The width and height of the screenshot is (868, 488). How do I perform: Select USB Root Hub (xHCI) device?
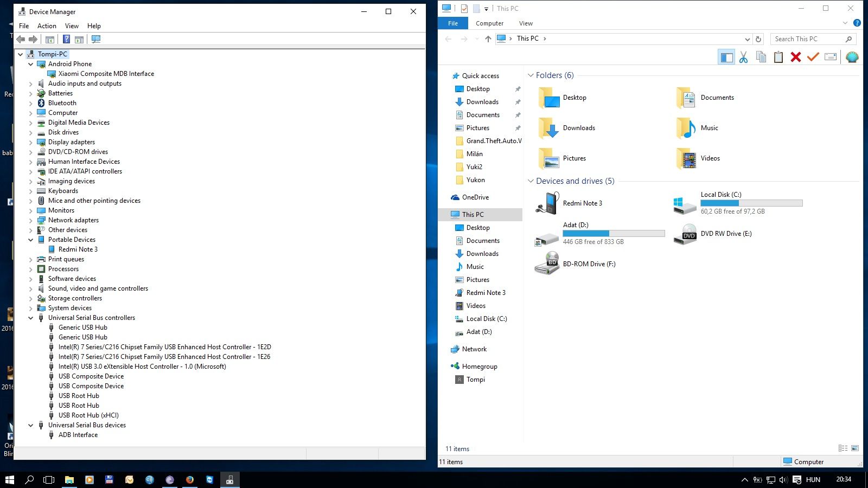click(x=88, y=415)
